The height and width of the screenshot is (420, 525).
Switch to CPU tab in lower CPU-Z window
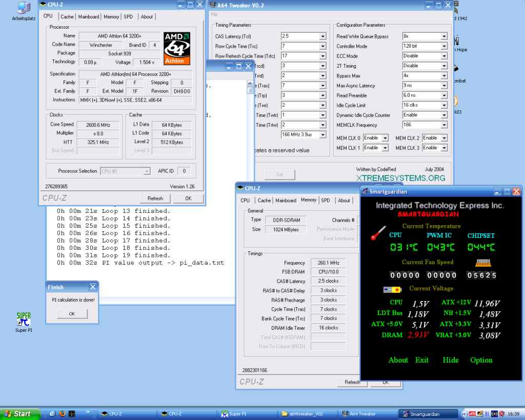245,201
